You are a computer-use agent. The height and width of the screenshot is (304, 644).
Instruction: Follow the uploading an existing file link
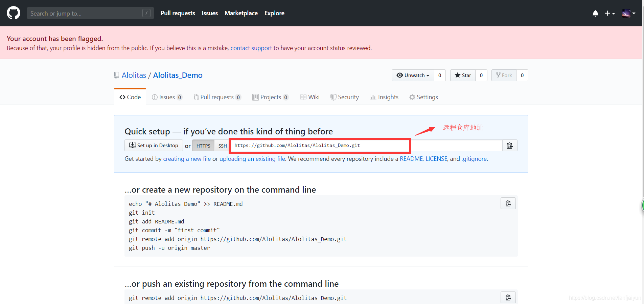coord(252,159)
